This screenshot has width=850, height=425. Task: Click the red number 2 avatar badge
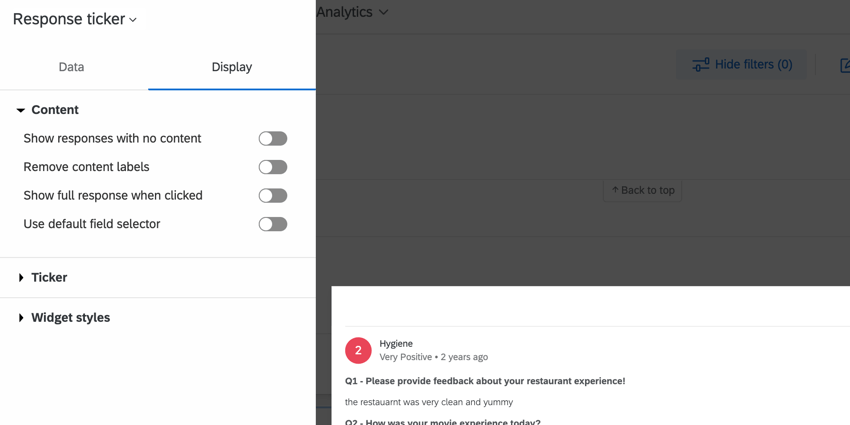(358, 351)
